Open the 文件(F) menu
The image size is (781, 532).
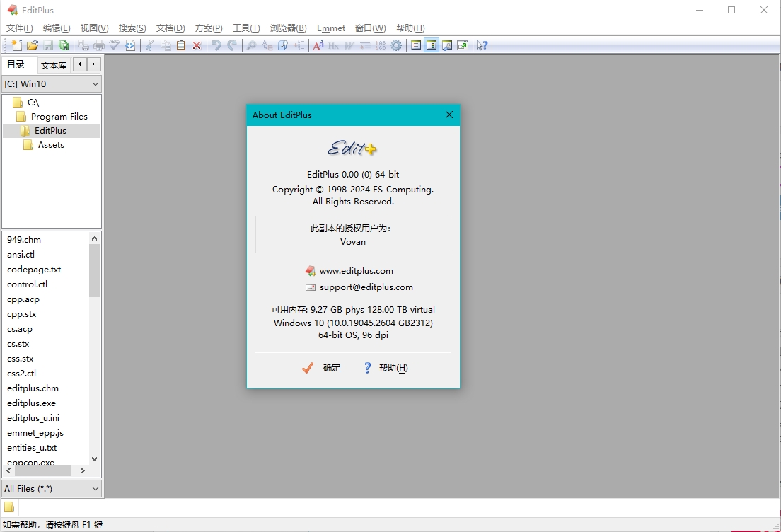[x=19, y=28]
